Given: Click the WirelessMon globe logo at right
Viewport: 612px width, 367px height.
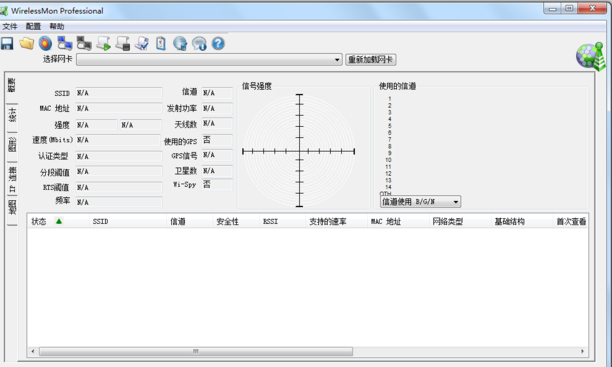Looking at the screenshot, I should 591,57.
